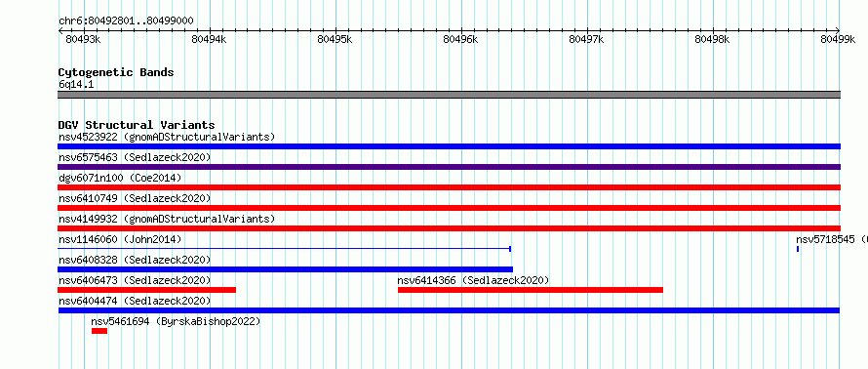Click the DGV Structural Variants track title
Screen dimensions: 868x369
[x=137, y=125]
